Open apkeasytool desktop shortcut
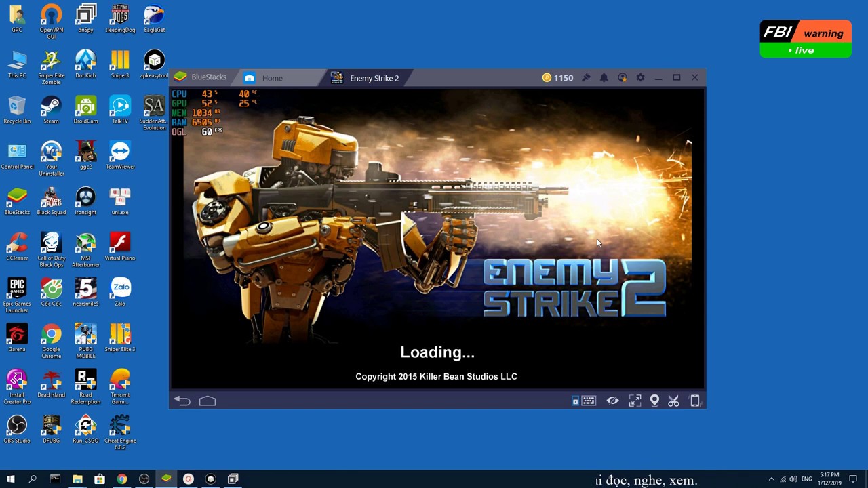The image size is (868, 488). click(155, 64)
